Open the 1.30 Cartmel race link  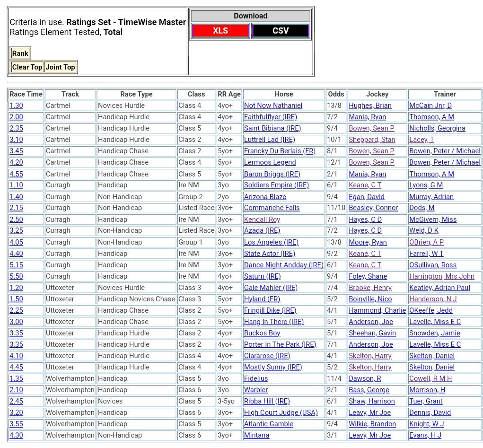click(16, 105)
